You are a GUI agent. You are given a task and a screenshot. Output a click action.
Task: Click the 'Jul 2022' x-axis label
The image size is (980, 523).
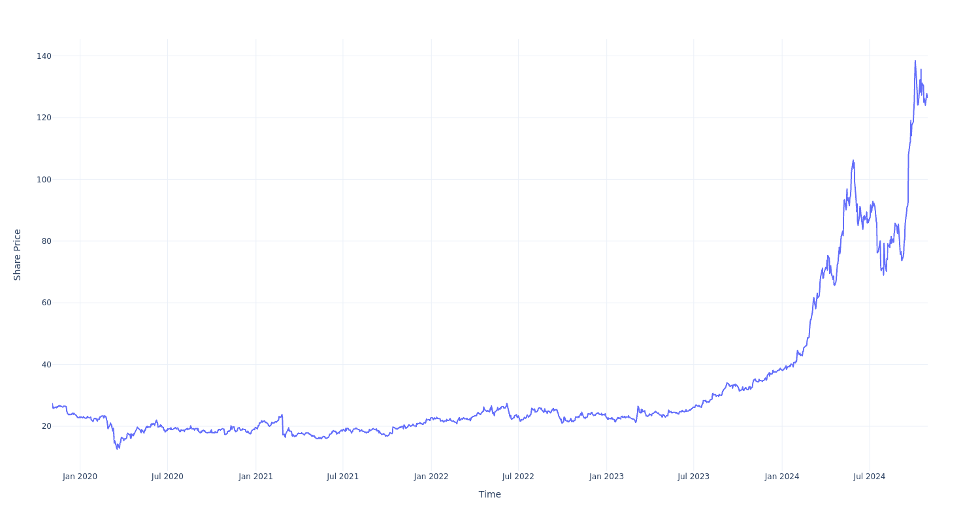[x=518, y=477]
